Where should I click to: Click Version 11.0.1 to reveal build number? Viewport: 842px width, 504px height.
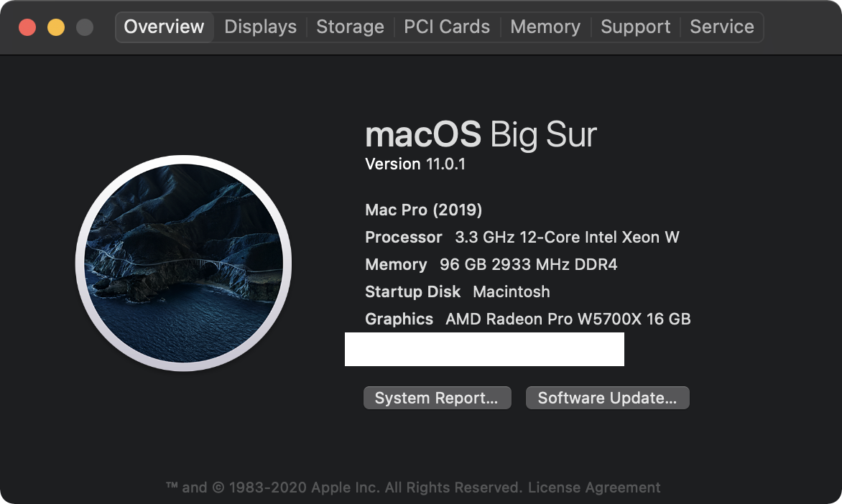[415, 164]
